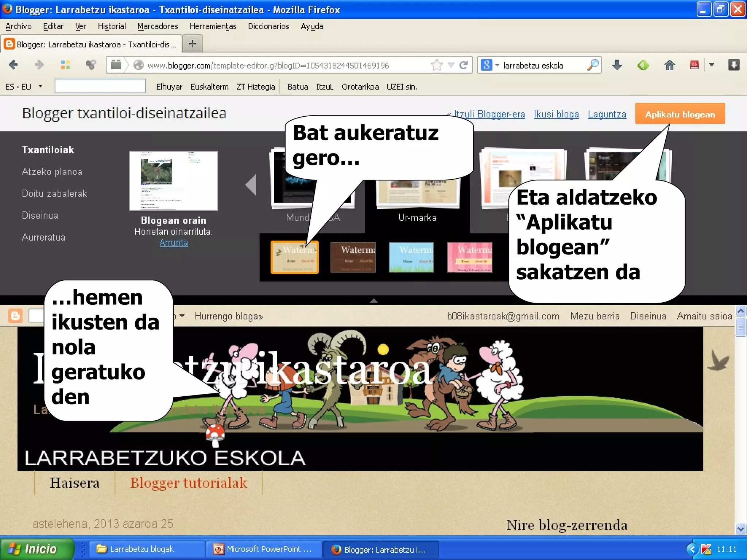Open Marcadores menu
The width and height of the screenshot is (747, 560).
point(158,26)
